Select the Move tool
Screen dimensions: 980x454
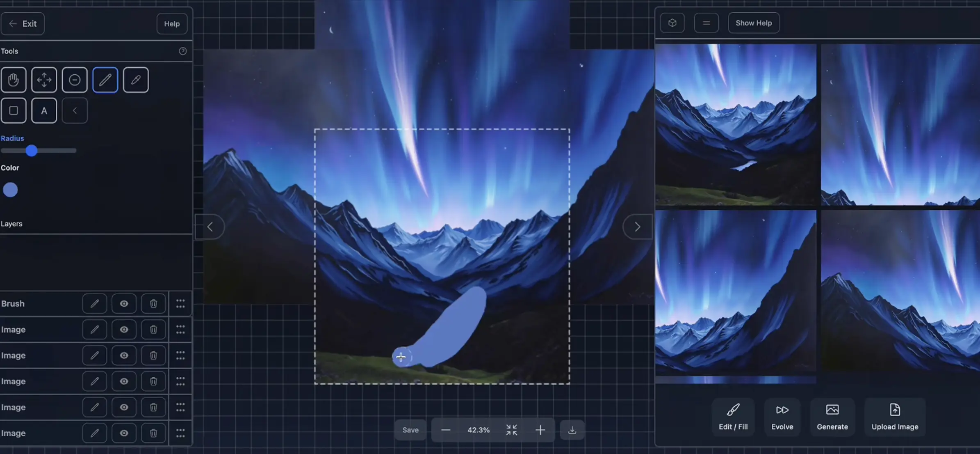click(44, 79)
